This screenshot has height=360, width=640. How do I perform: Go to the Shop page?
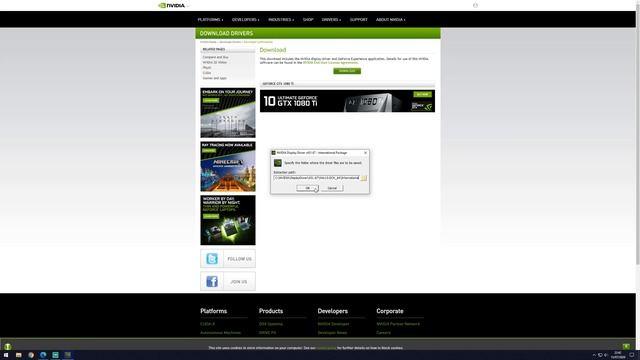(308, 20)
